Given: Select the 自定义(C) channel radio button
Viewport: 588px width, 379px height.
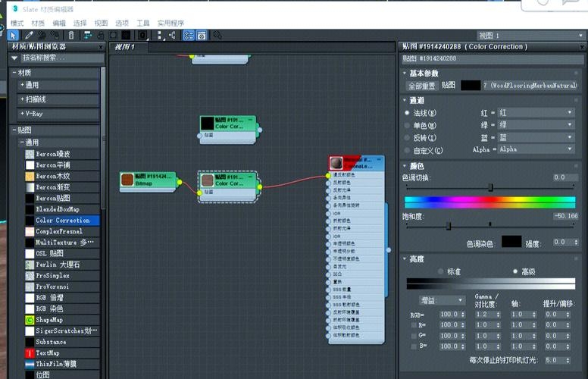Looking at the screenshot, I should click(x=407, y=150).
